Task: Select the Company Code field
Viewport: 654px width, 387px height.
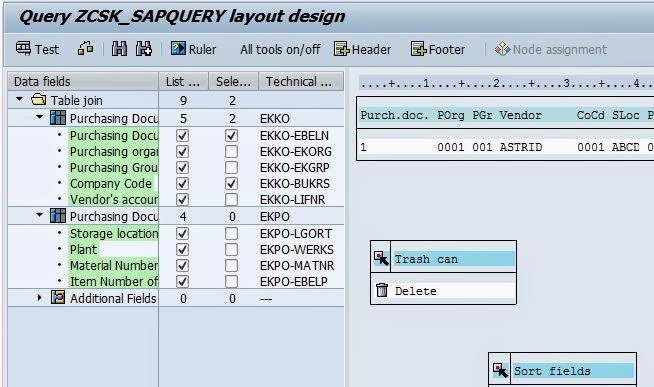Action: point(111,183)
